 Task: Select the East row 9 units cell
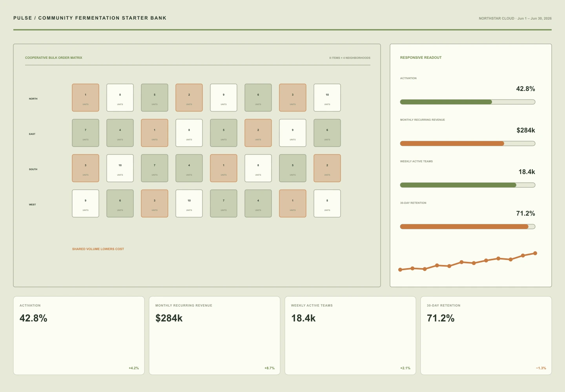coord(293,133)
